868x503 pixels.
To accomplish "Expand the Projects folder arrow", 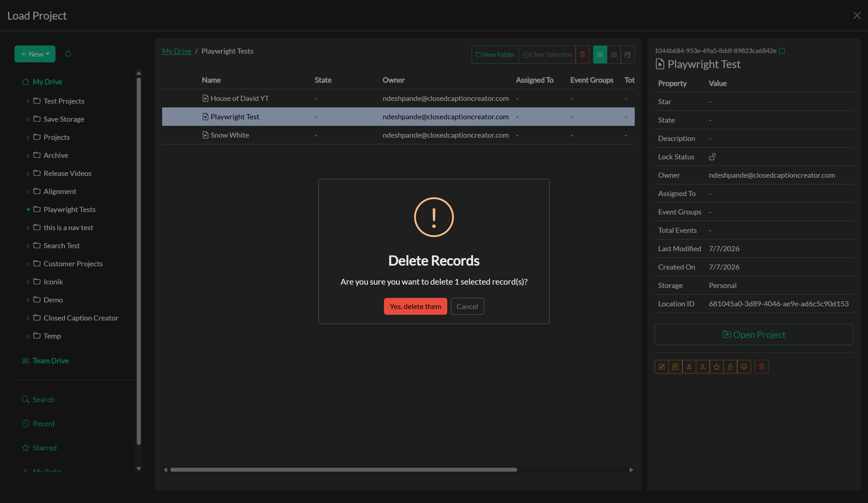I will [x=28, y=137].
